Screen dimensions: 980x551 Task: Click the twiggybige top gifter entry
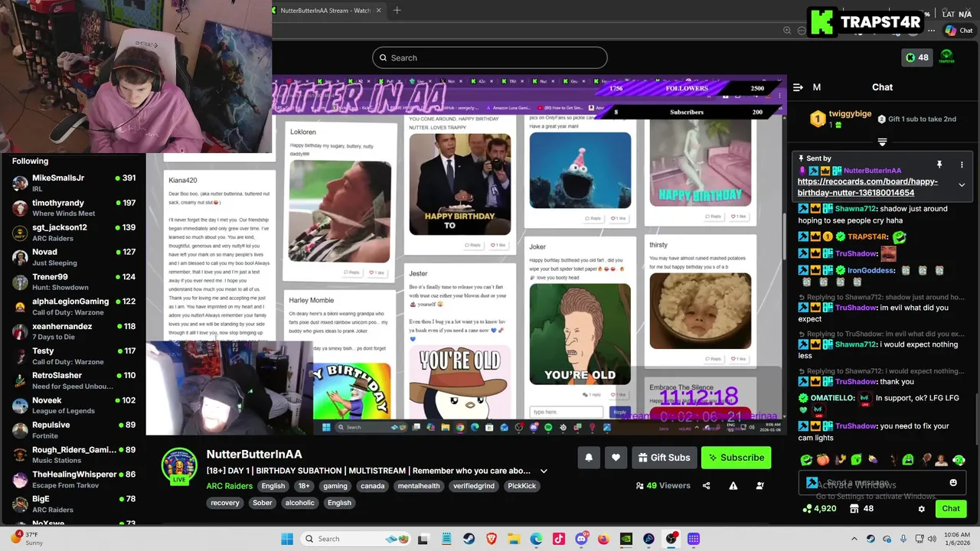point(841,119)
